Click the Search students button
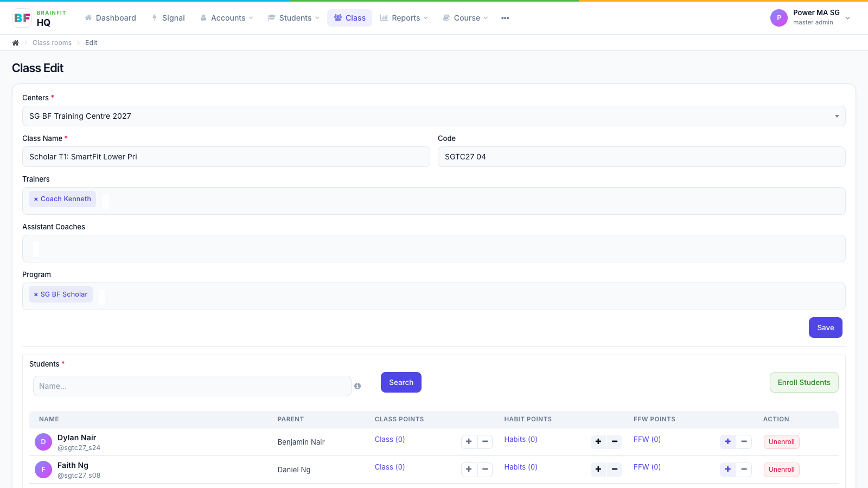Viewport: 868px width, 488px height. coord(401,382)
